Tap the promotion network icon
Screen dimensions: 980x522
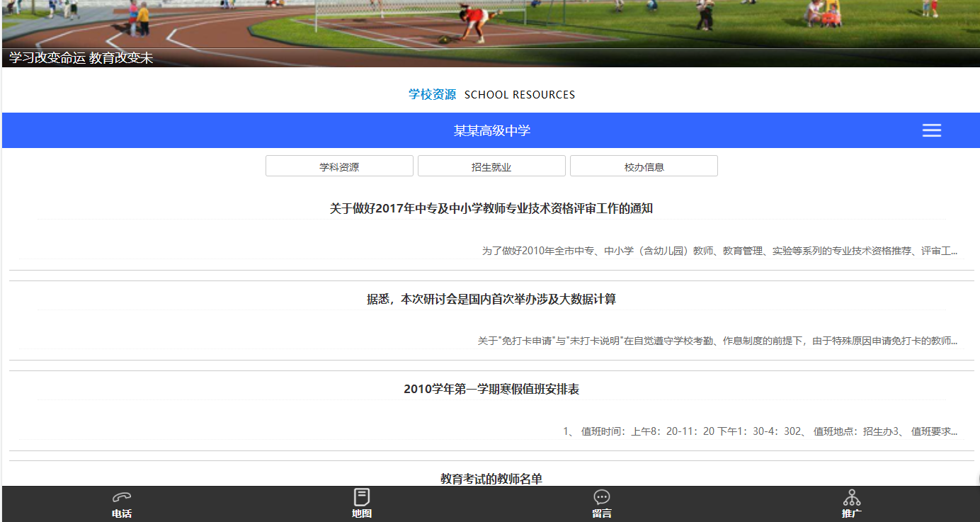(852, 497)
